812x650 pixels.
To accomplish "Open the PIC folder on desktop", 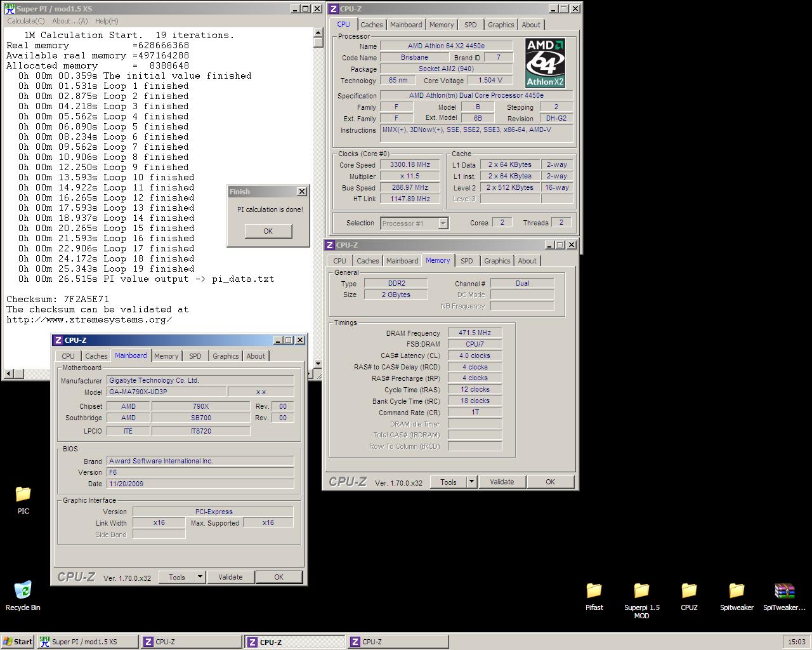I will pos(23,494).
